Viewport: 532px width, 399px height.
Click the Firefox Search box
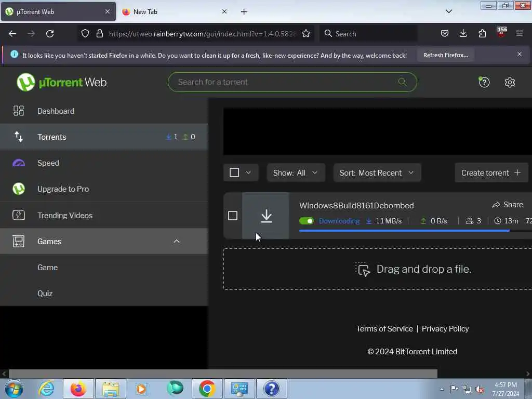tap(368, 34)
